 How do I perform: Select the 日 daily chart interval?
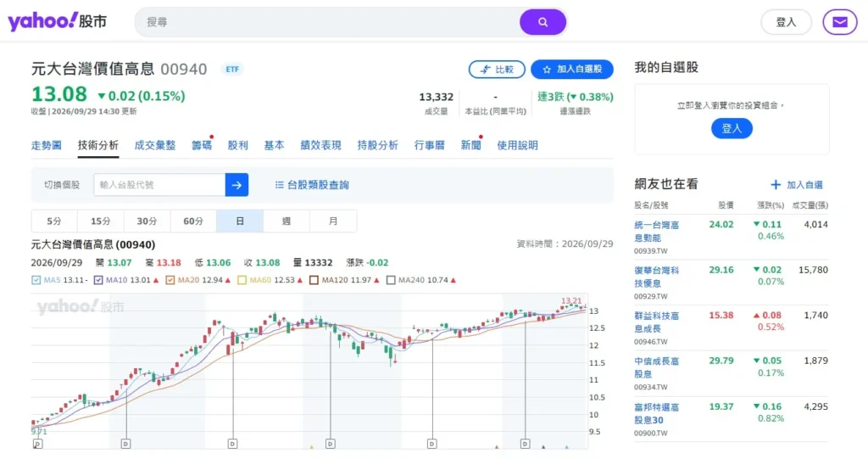(240, 221)
